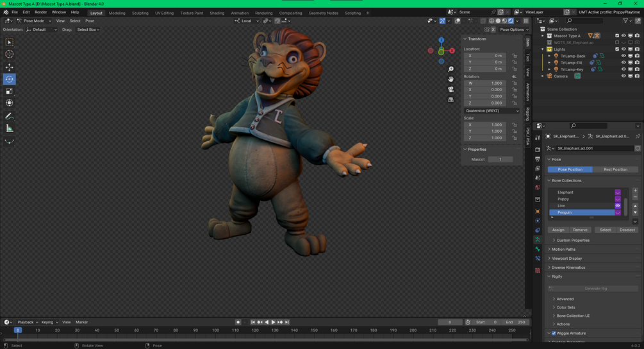This screenshot has height=349, width=644.
Task: Switch to the Sculpting workspace tab
Action: [x=140, y=13]
